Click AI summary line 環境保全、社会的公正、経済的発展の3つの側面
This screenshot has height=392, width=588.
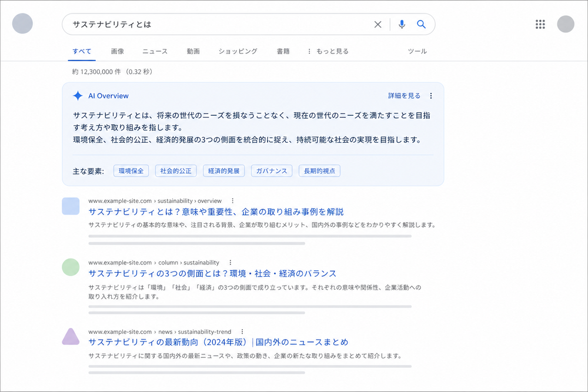click(248, 140)
